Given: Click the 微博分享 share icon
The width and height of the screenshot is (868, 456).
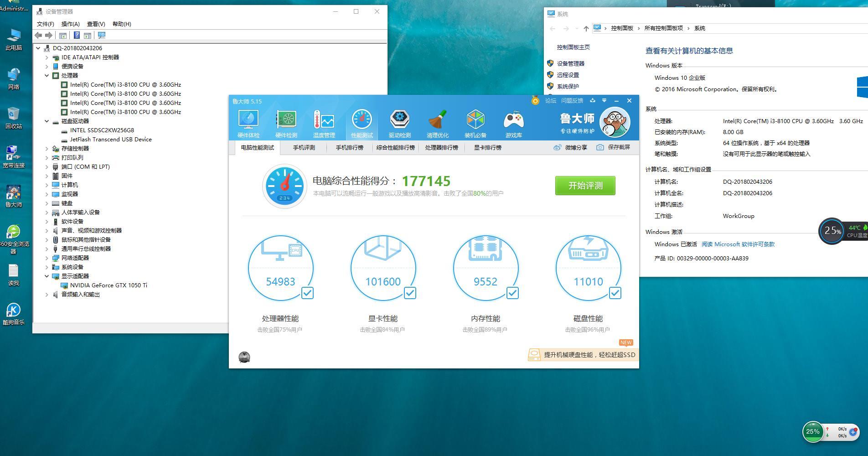Looking at the screenshot, I should [557, 147].
